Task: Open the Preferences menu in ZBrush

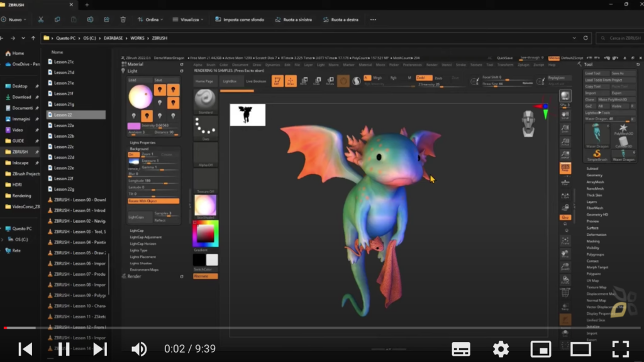Action: point(412,65)
